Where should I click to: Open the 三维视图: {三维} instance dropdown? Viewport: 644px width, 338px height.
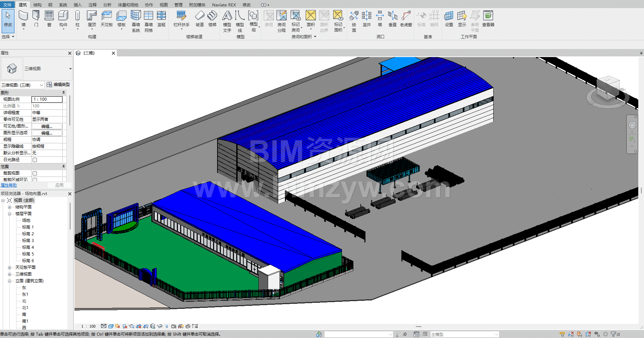click(x=41, y=85)
